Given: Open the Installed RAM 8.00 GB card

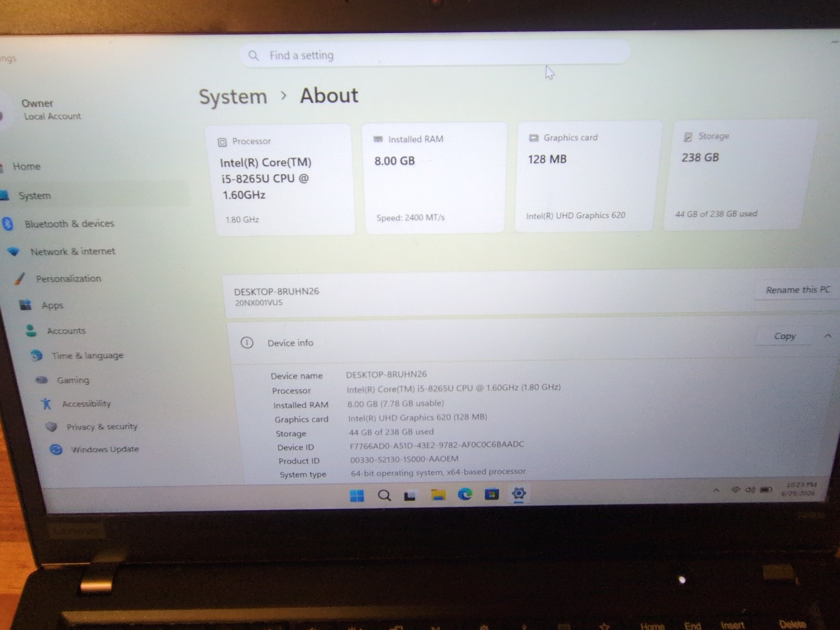Looking at the screenshot, I should tap(435, 178).
